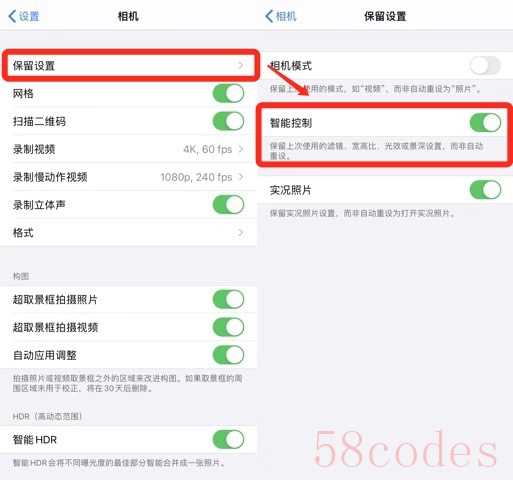Screen dimensions: 513x480
Task: Turn off 智能 HDR switch
Action: click(228, 439)
